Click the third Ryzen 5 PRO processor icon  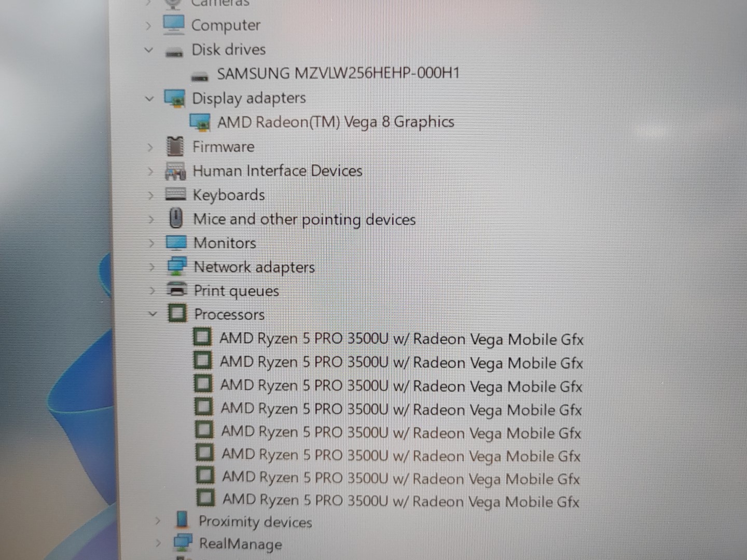pyautogui.click(x=203, y=384)
